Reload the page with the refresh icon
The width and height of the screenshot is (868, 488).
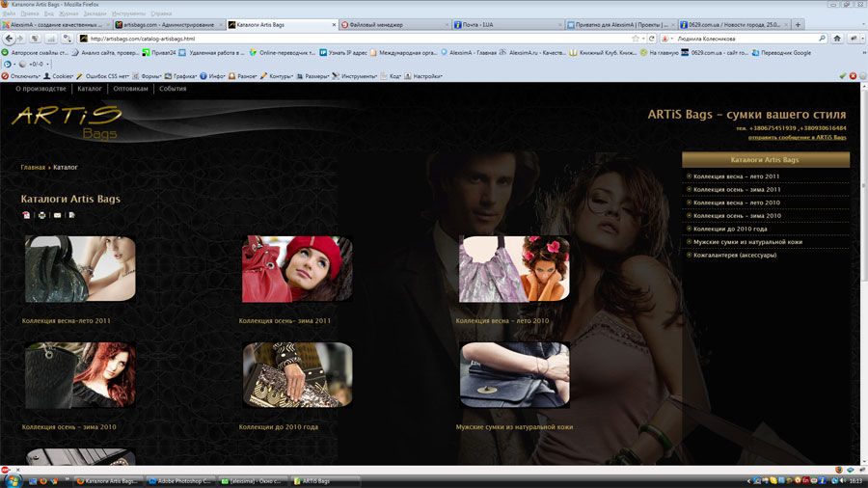(x=652, y=39)
